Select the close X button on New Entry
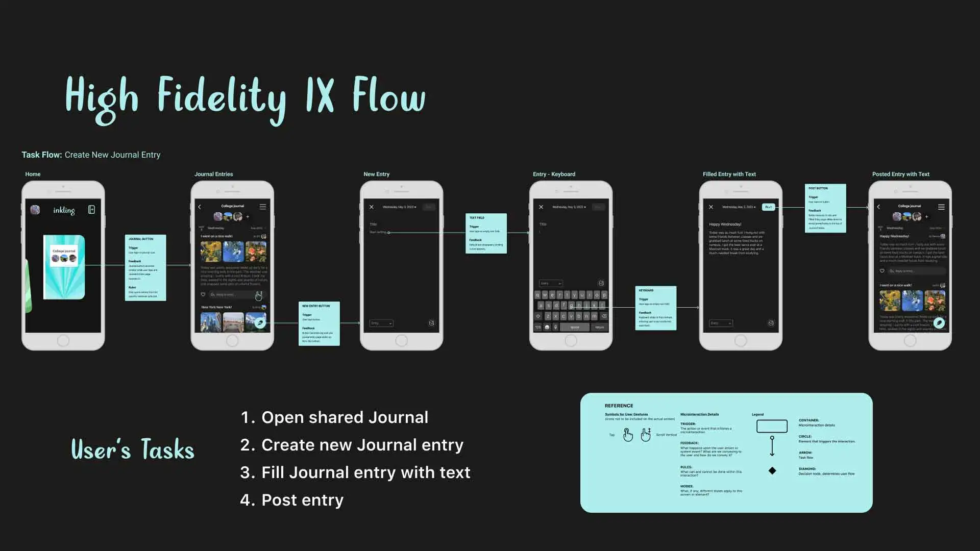 pos(372,207)
